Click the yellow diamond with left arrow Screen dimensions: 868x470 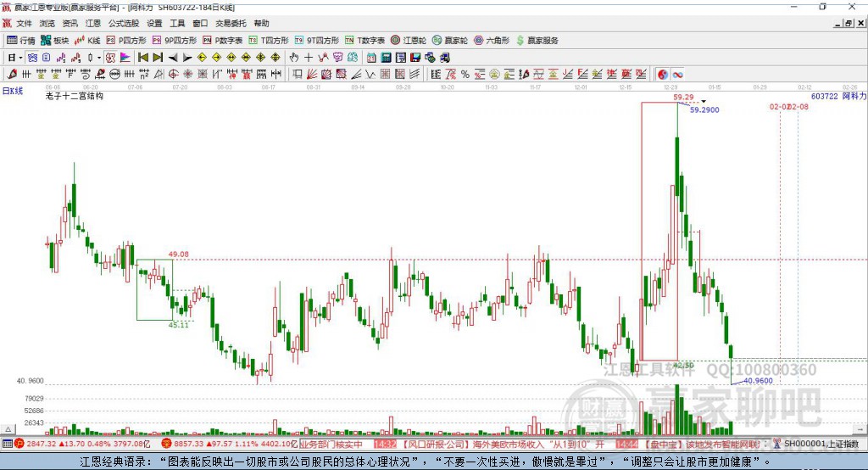[x=202, y=58]
